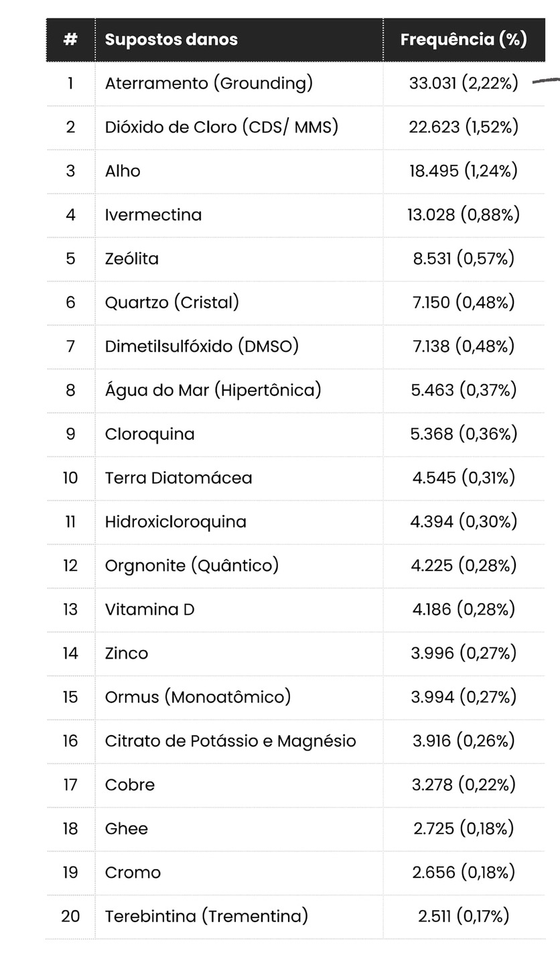Click 'Citrato de Potássio e Magnésio' cell
The width and height of the screenshot is (560, 965).
coord(230,741)
